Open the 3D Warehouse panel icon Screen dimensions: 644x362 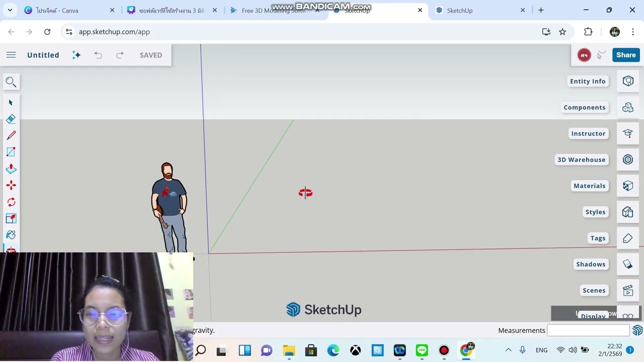(x=628, y=159)
